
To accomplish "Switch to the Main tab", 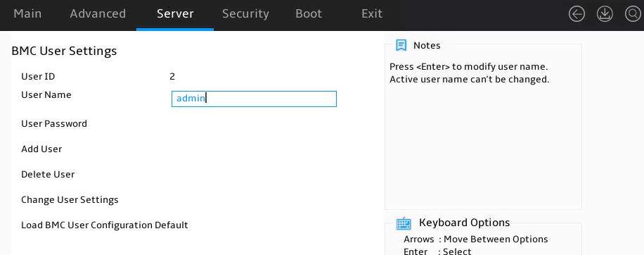I will point(27,13).
